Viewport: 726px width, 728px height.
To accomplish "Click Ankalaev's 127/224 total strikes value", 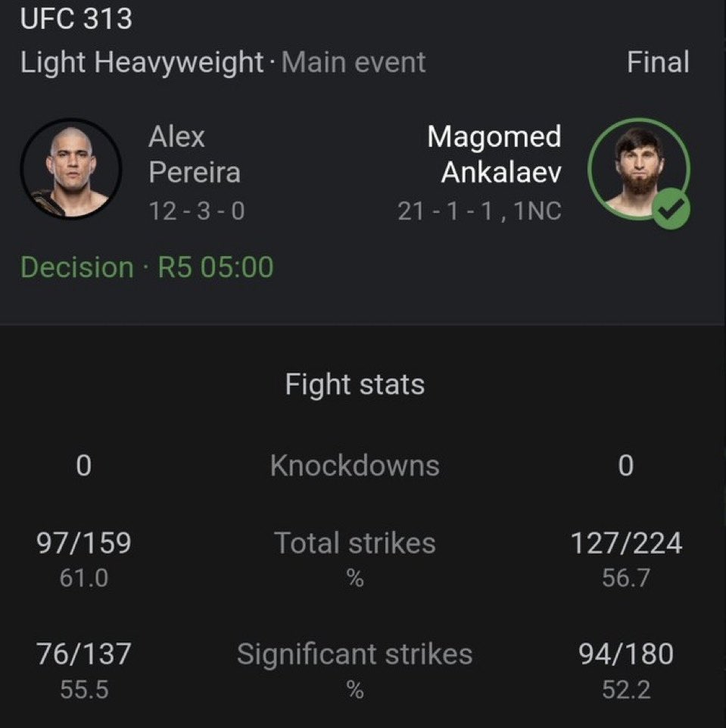I will [625, 542].
